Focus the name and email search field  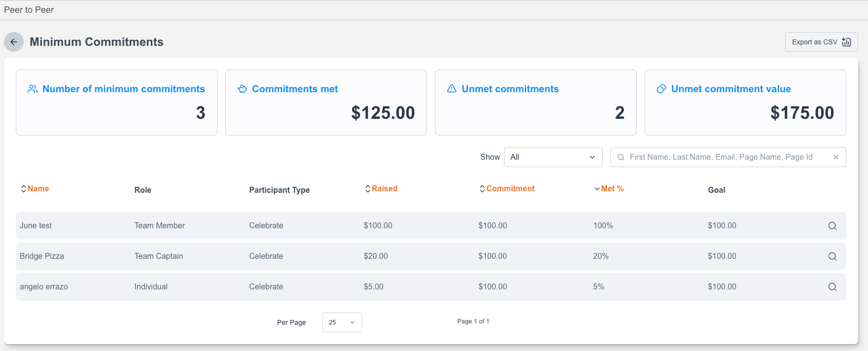point(723,157)
